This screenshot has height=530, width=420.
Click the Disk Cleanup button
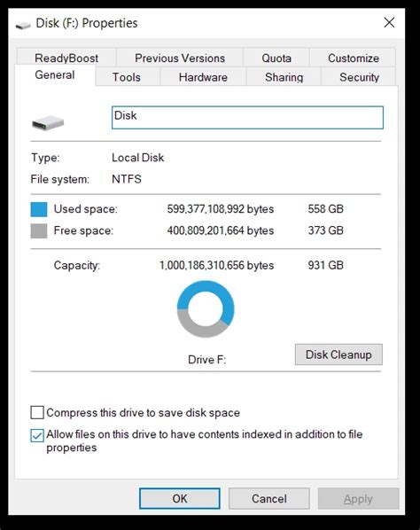(x=338, y=355)
